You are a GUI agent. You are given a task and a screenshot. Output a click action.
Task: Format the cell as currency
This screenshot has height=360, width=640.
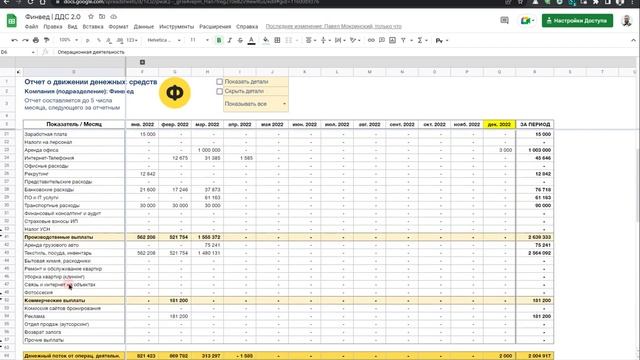pyautogui.click(x=88, y=40)
